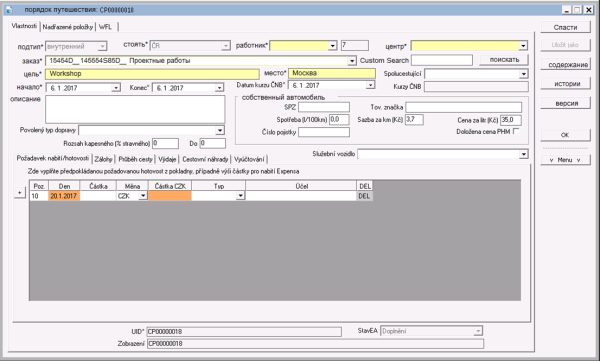Open the WFL tab
The image size is (600, 361).
click(106, 27)
